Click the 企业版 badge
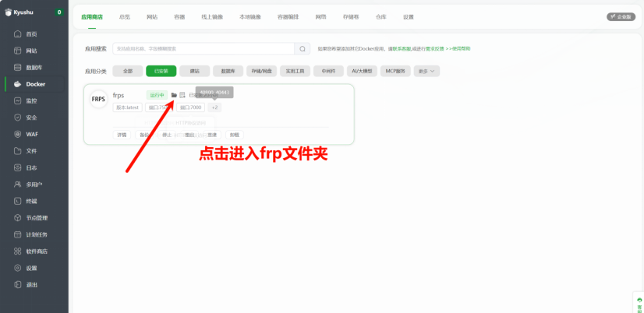Screen dimensions: 644x313 [x=621, y=17]
